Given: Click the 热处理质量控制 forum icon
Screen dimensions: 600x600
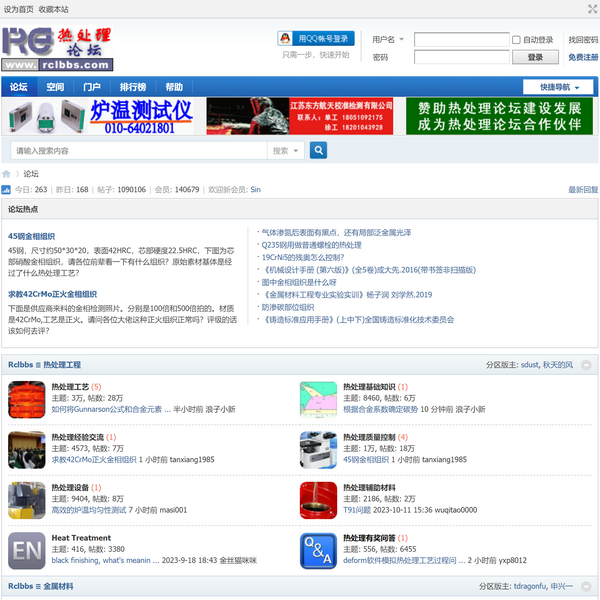Looking at the screenshot, I should pos(318,448).
